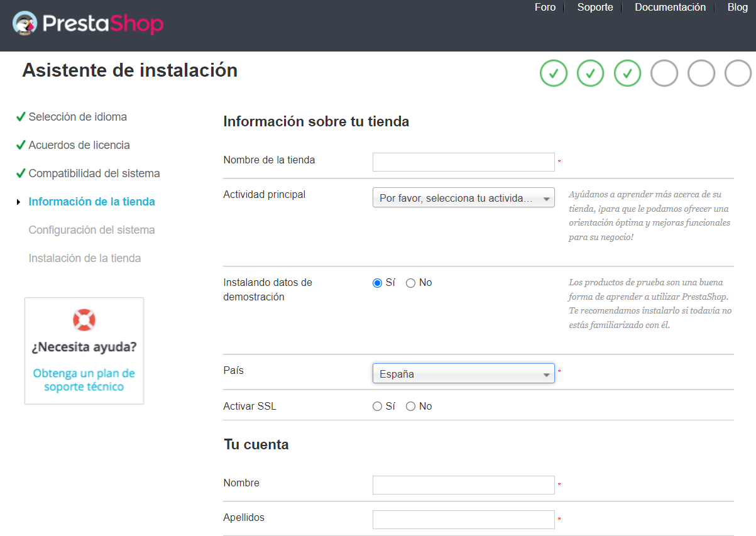The width and height of the screenshot is (756, 536).
Task: Open the Documentación menu item
Action: [670, 8]
